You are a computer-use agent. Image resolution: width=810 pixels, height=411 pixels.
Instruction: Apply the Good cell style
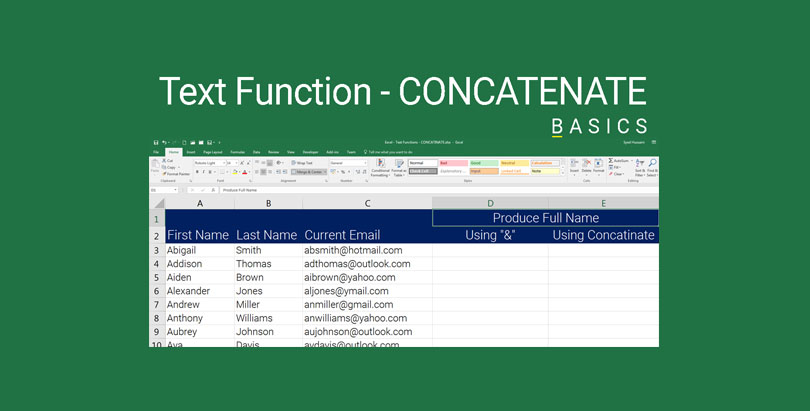[x=484, y=163]
